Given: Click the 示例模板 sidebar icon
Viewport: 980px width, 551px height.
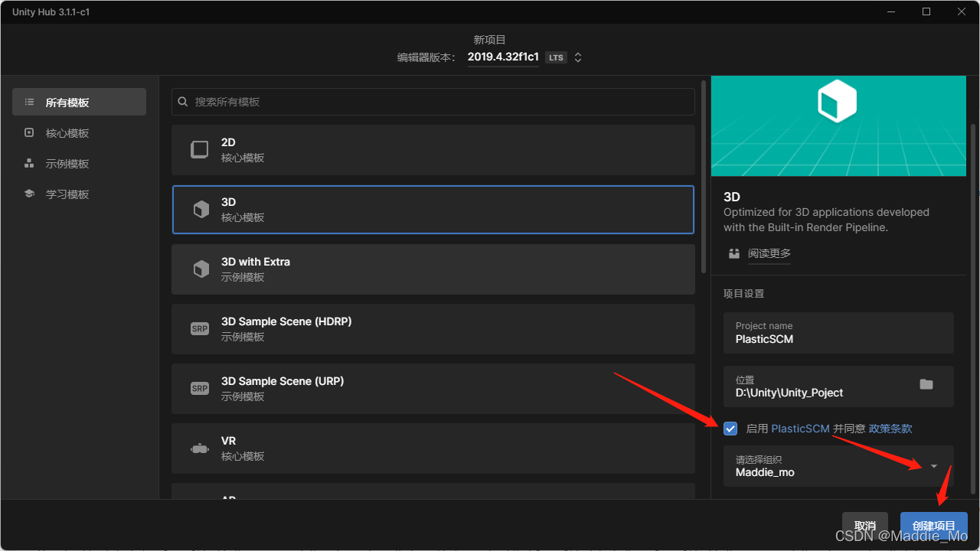Looking at the screenshot, I should click(x=29, y=163).
